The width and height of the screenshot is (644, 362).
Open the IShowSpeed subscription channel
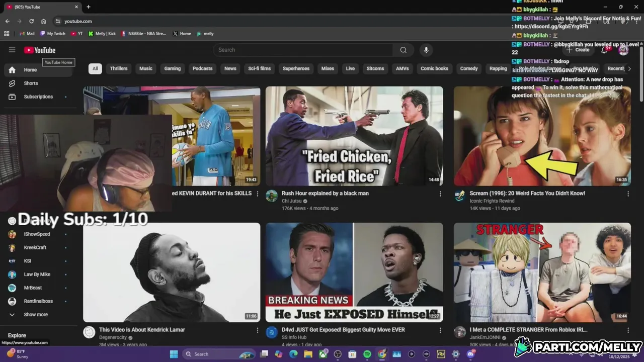point(38,234)
